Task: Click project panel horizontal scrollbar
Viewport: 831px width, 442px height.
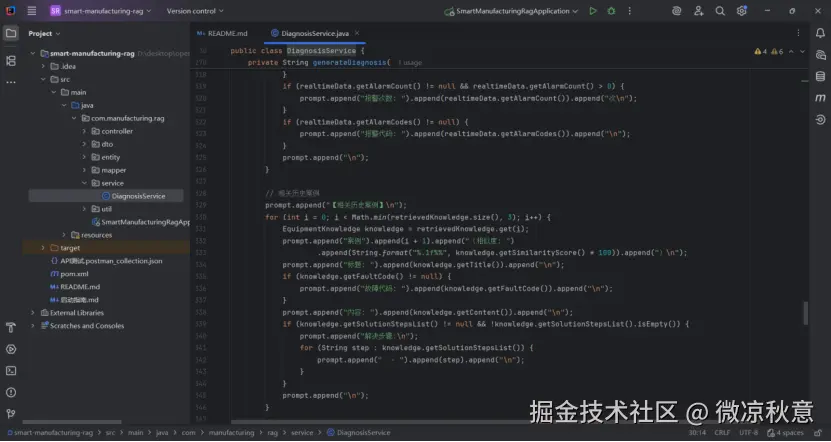Action: tap(72, 422)
